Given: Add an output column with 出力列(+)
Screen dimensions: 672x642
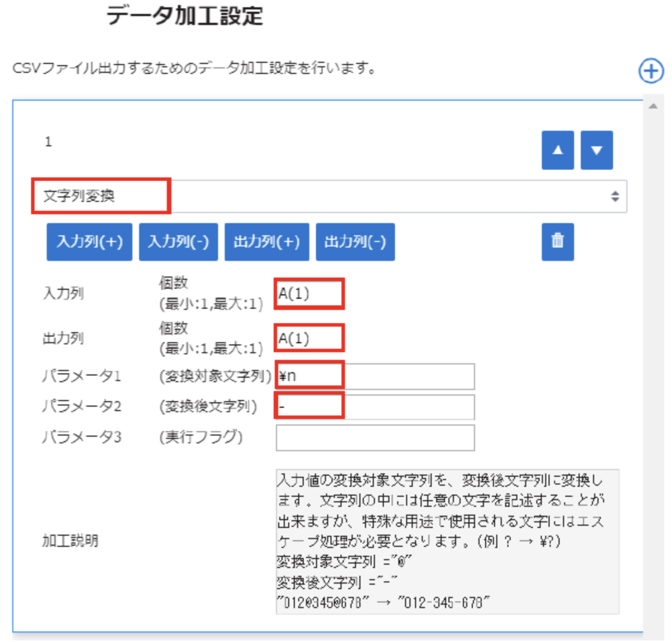Looking at the screenshot, I should click(266, 242).
